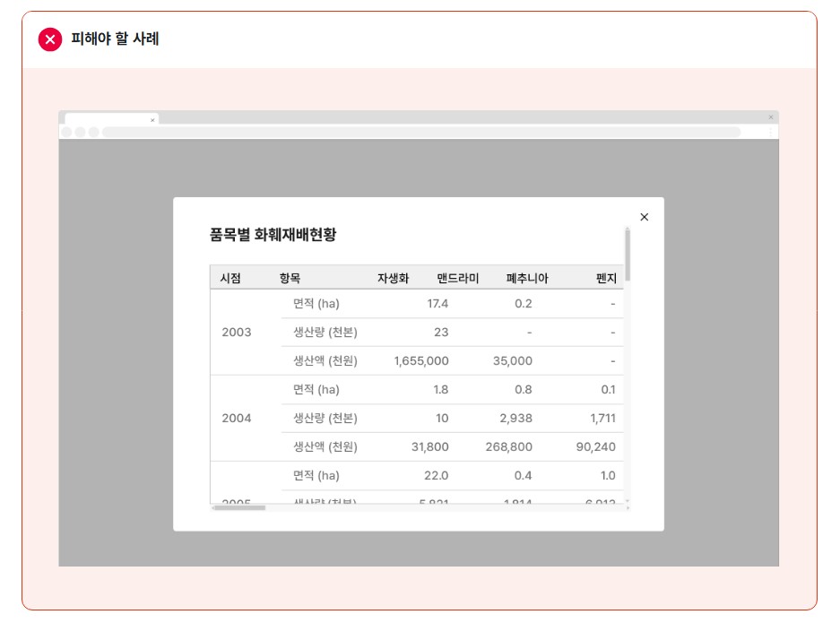The image size is (840, 623).
Task: Click the horizontal scrollbar thumb under table
Action: point(239,507)
